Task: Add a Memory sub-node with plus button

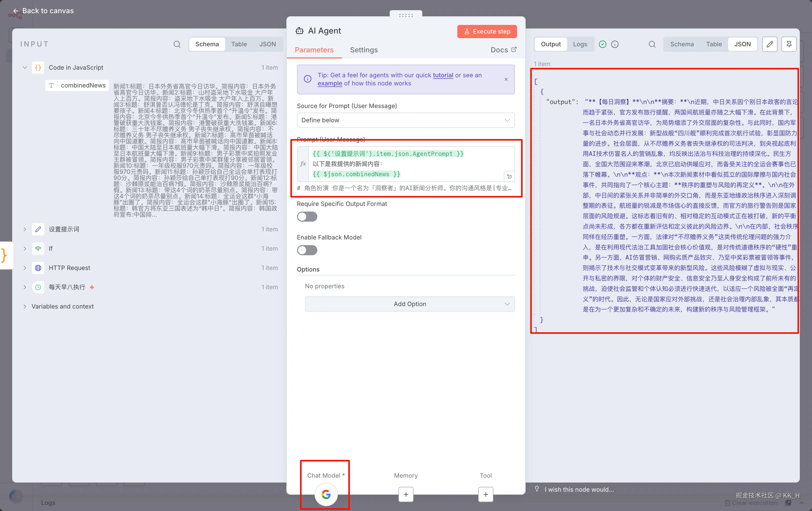Action: coord(406,494)
